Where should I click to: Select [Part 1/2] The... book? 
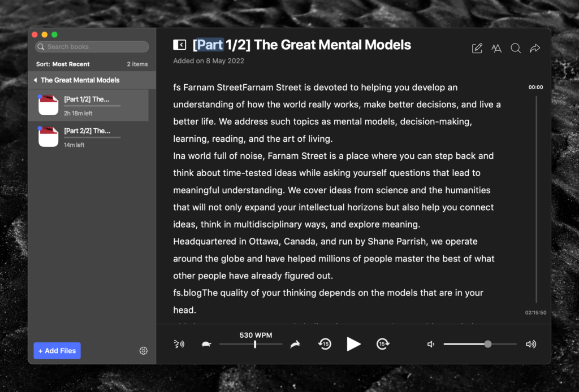click(89, 105)
